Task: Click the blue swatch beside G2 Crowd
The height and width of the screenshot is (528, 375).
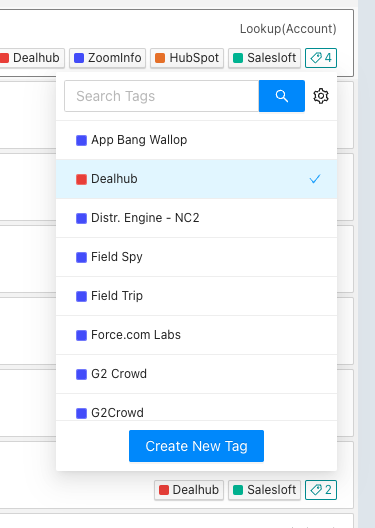Action: 81,374
